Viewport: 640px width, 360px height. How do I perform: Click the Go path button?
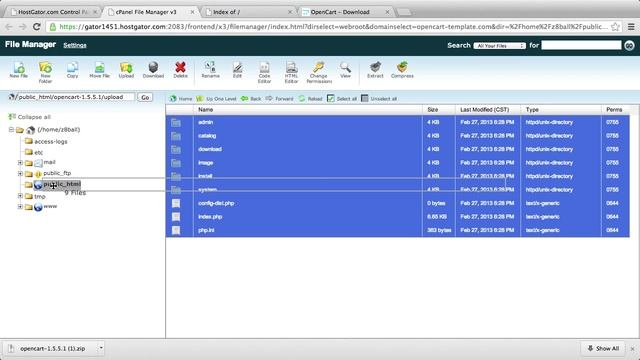coord(145,97)
